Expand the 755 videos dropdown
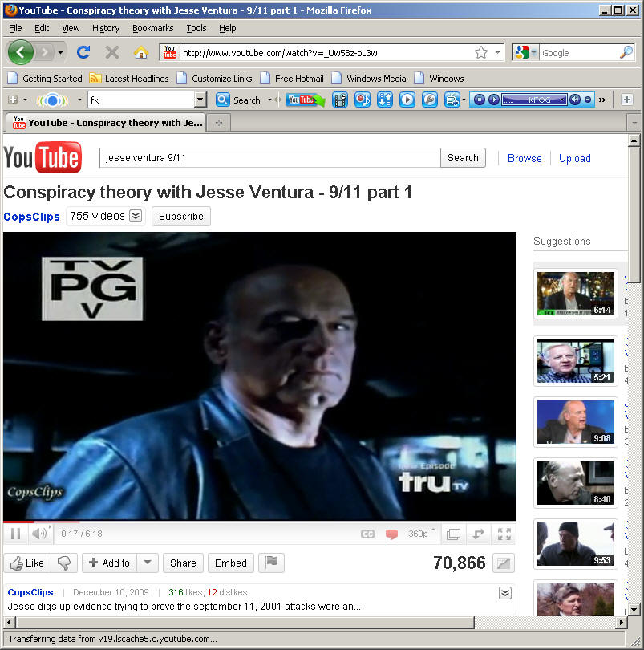Viewport: 644px width, 650px height. tap(136, 216)
